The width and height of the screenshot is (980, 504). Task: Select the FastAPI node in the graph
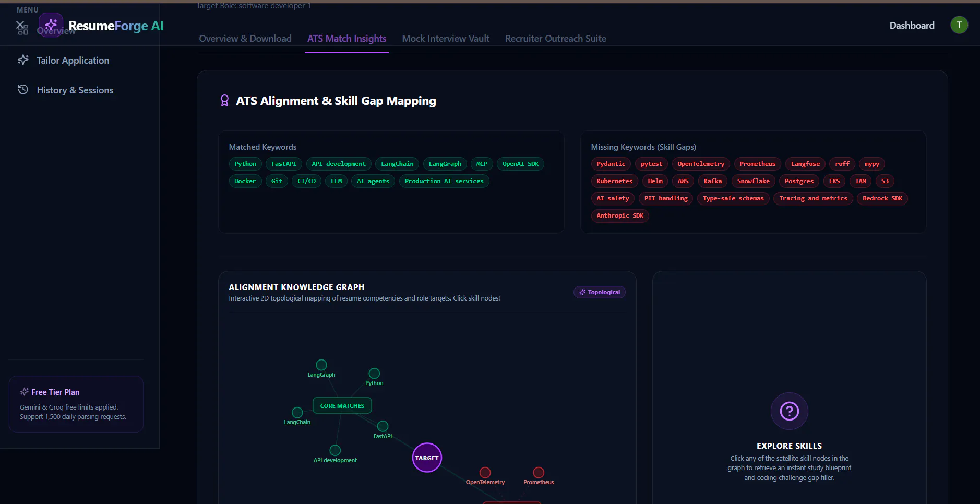(x=383, y=426)
